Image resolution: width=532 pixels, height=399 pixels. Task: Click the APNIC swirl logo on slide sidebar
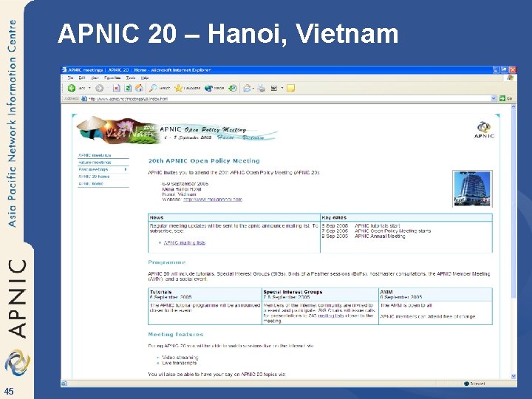pyautogui.click(x=17, y=362)
